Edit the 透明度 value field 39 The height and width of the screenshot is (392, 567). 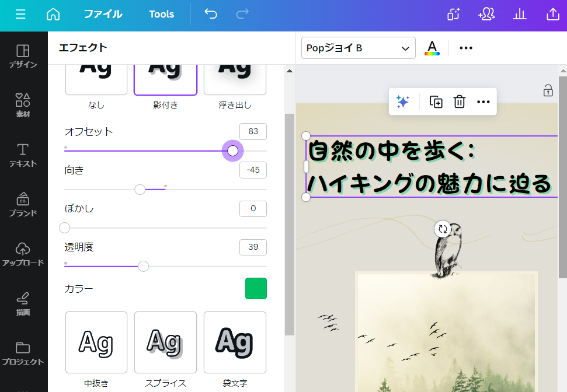pos(253,247)
